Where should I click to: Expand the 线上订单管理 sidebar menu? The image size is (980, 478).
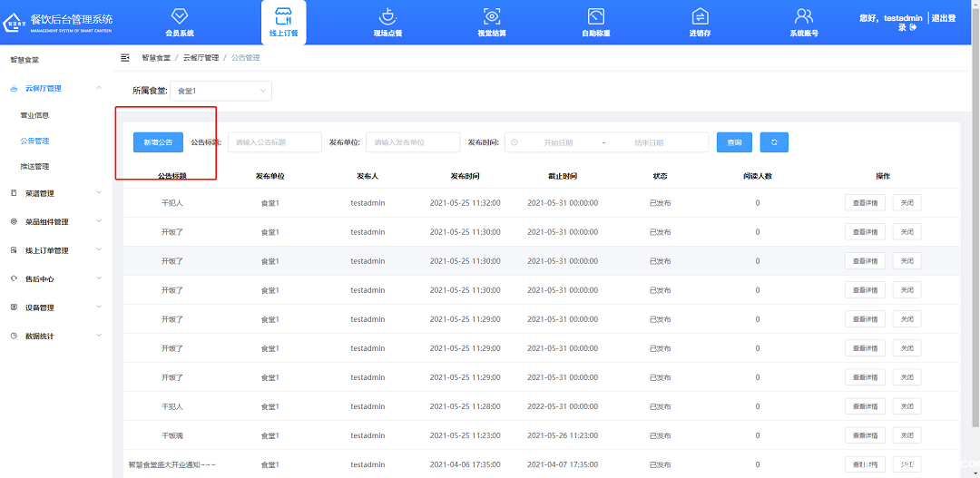(56, 250)
